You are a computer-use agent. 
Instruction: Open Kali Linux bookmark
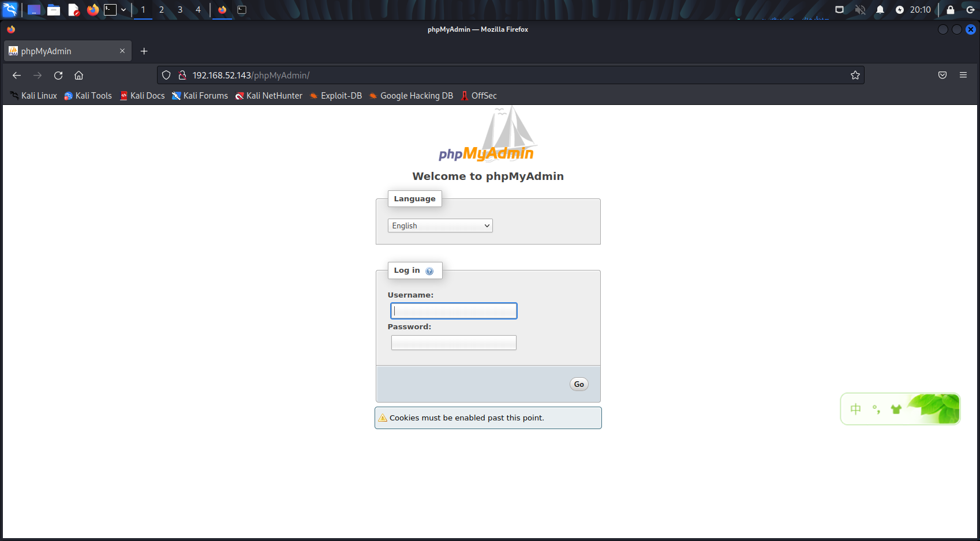point(33,96)
